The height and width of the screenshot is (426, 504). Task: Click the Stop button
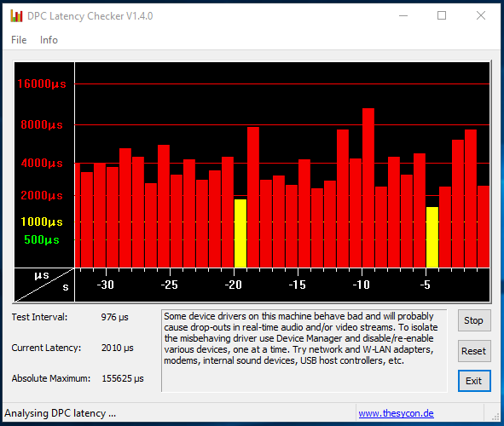pos(474,320)
